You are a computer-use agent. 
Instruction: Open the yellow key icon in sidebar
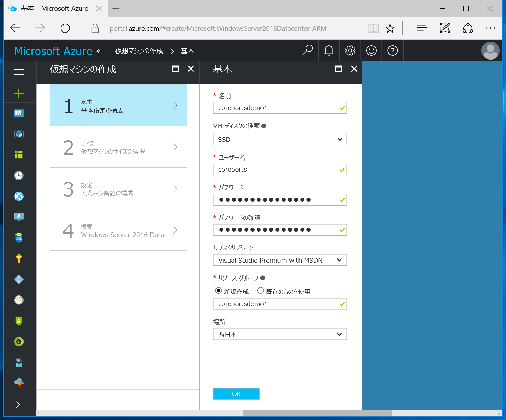click(19, 258)
